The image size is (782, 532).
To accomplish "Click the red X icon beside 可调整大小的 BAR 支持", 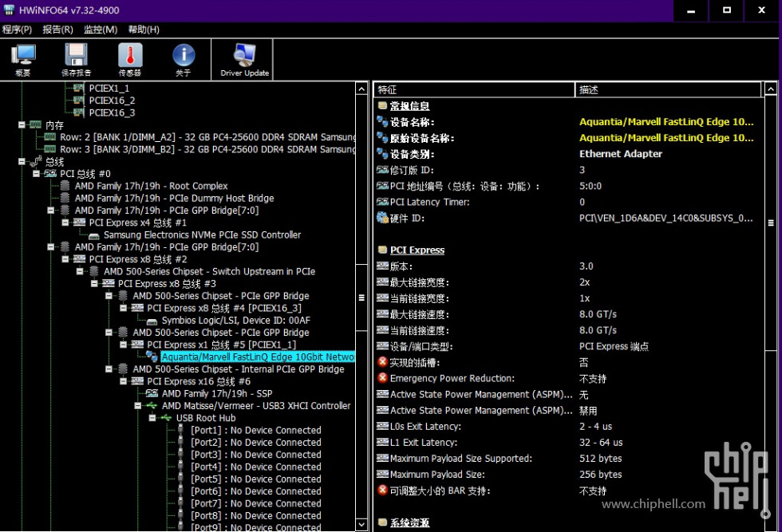I will tap(382, 490).
